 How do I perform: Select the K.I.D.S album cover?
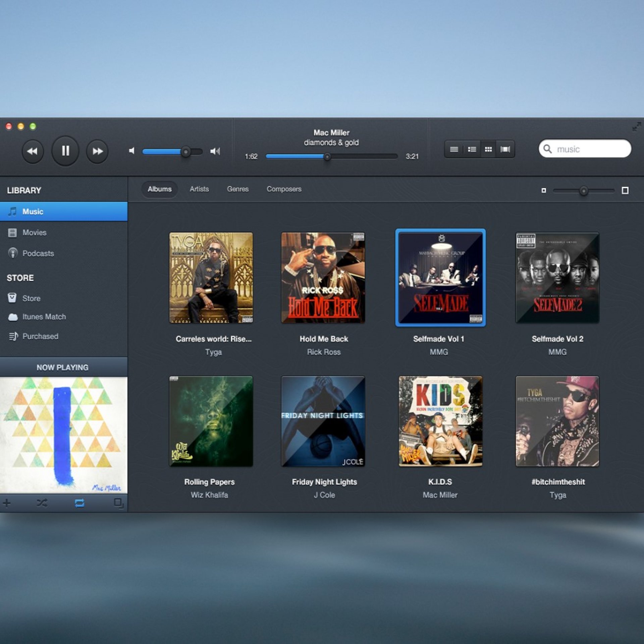[440, 421]
